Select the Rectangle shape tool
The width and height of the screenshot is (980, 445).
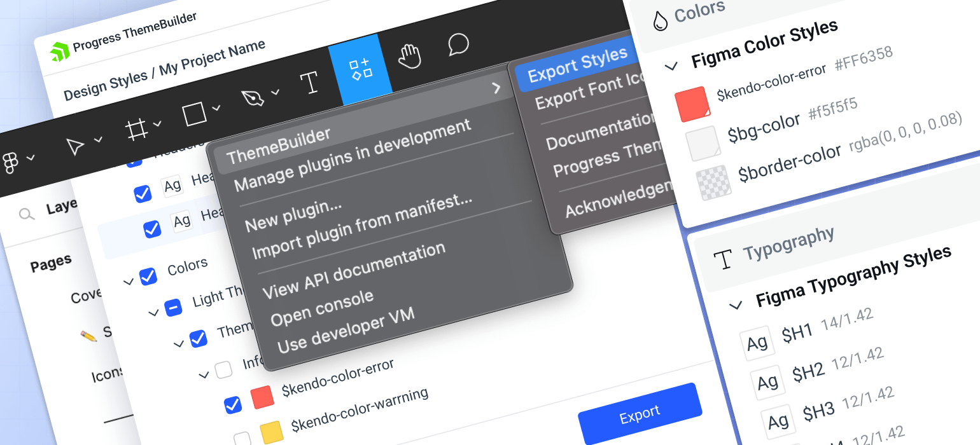pyautogui.click(x=194, y=114)
